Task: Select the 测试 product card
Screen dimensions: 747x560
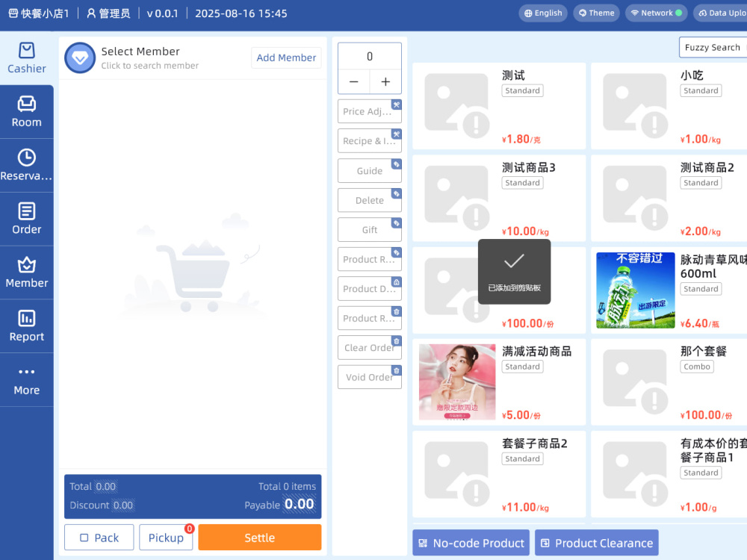Action: point(499,106)
